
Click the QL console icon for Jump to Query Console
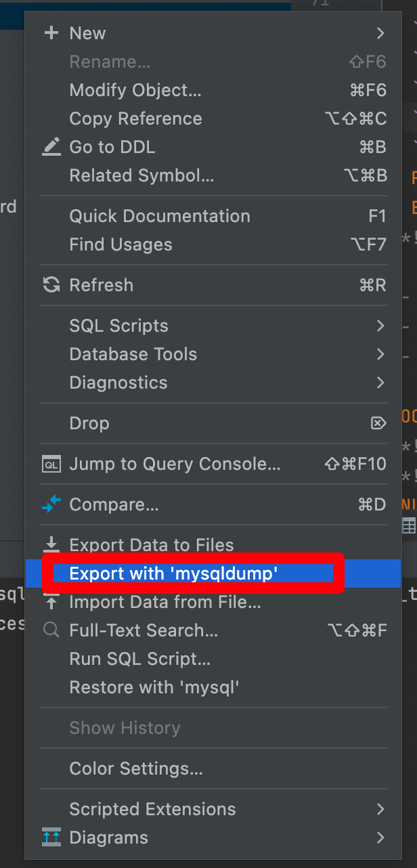tap(51, 464)
